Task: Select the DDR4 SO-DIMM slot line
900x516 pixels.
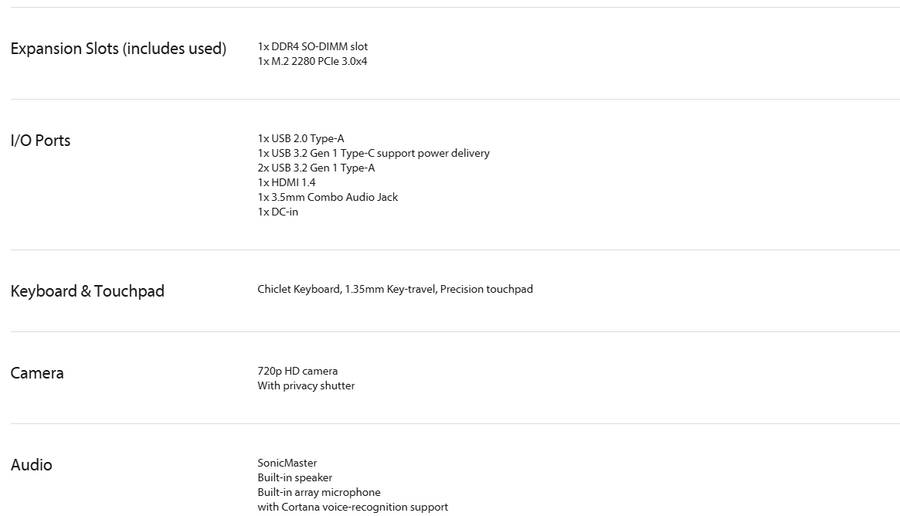Action: 312,47
